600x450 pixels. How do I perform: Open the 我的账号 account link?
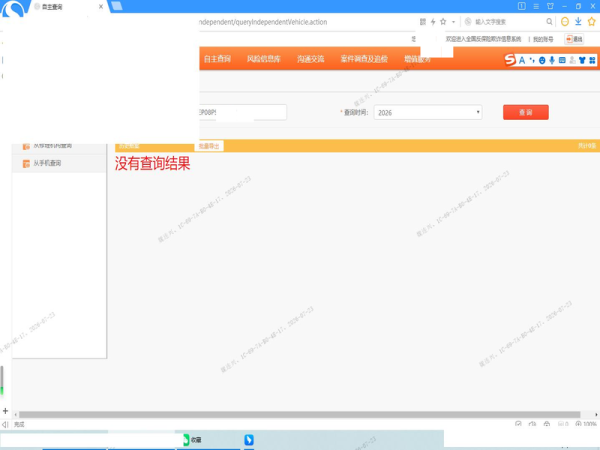point(543,39)
